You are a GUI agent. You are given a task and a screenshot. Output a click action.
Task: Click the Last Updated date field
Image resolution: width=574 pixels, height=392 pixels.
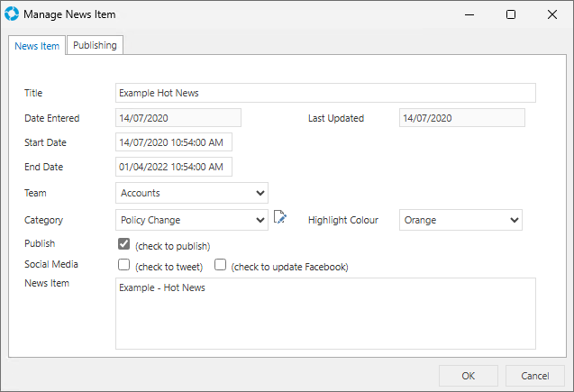coord(461,118)
